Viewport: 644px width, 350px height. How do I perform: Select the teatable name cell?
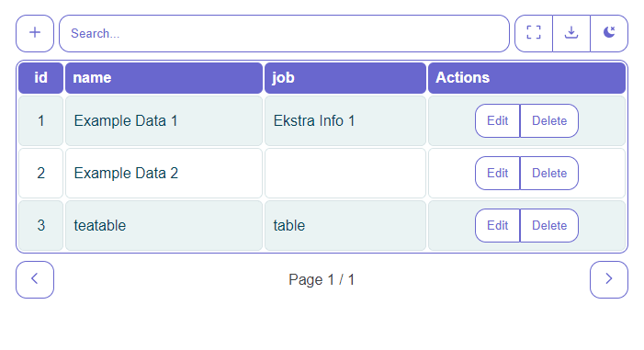pyautogui.click(x=164, y=226)
